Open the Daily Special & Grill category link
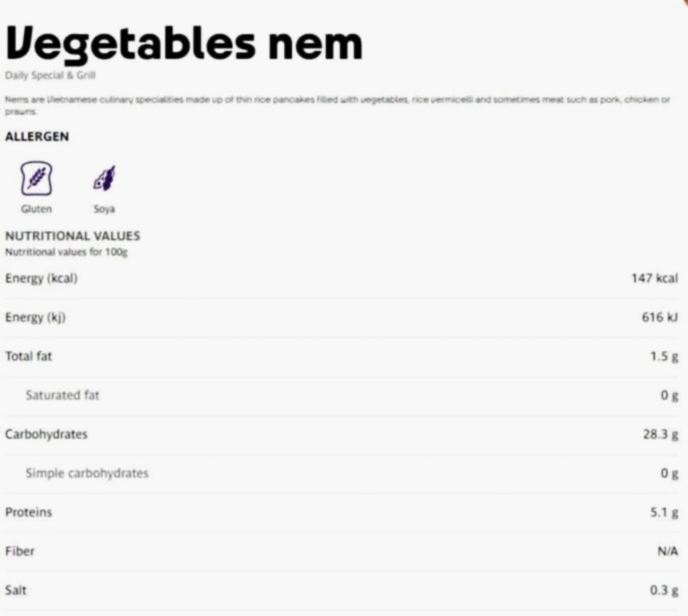 coord(50,76)
